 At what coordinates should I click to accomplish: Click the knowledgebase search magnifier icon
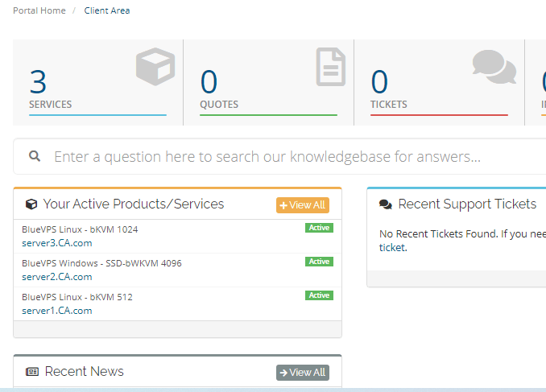coord(35,156)
